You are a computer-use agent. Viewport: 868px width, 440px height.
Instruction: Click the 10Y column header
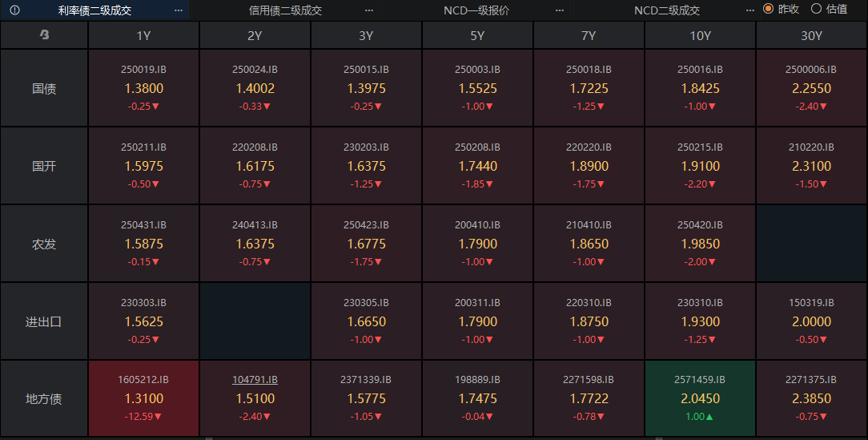point(700,35)
